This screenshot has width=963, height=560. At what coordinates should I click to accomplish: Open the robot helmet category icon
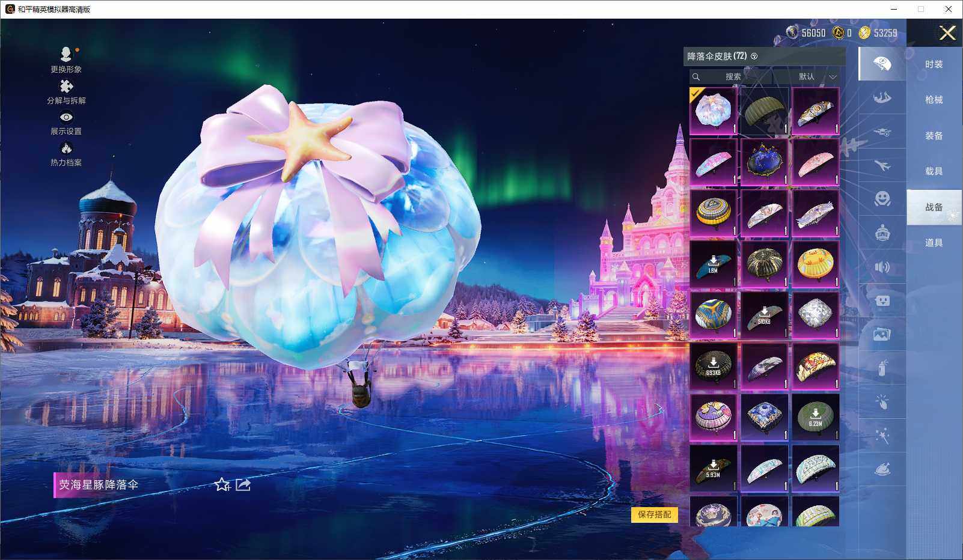pyautogui.click(x=882, y=233)
